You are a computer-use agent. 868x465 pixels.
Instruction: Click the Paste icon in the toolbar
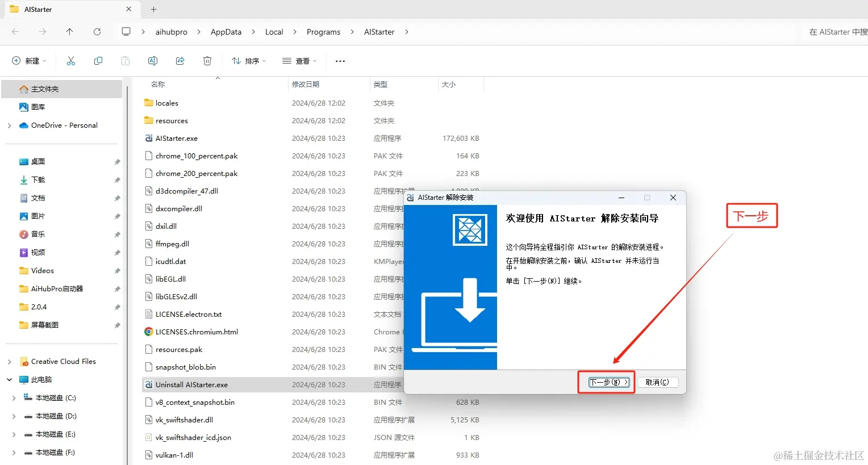(x=125, y=61)
